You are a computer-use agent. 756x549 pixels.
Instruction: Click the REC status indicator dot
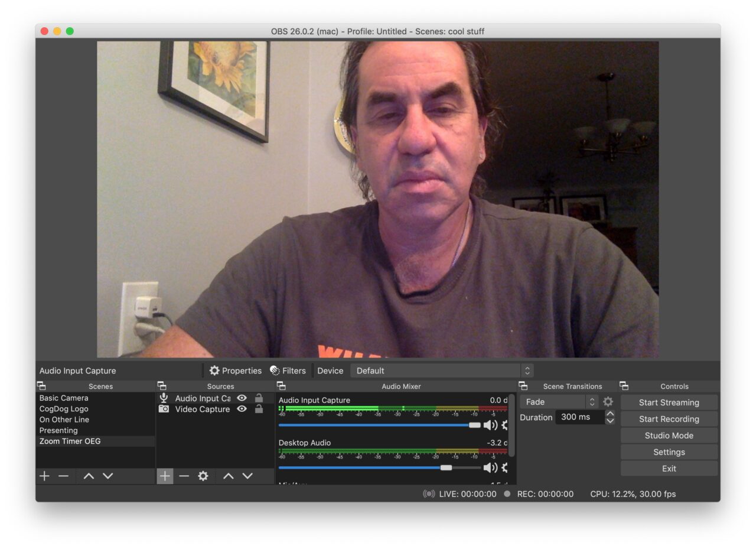click(x=507, y=494)
